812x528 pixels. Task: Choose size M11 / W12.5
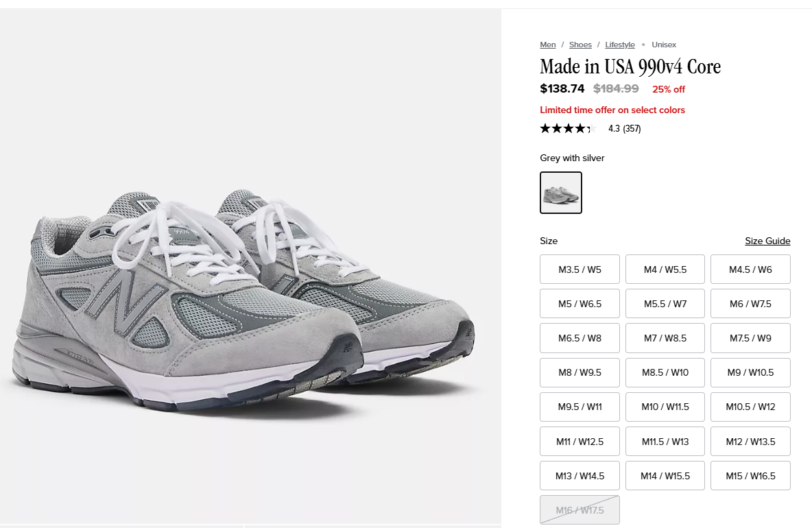[580, 441]
